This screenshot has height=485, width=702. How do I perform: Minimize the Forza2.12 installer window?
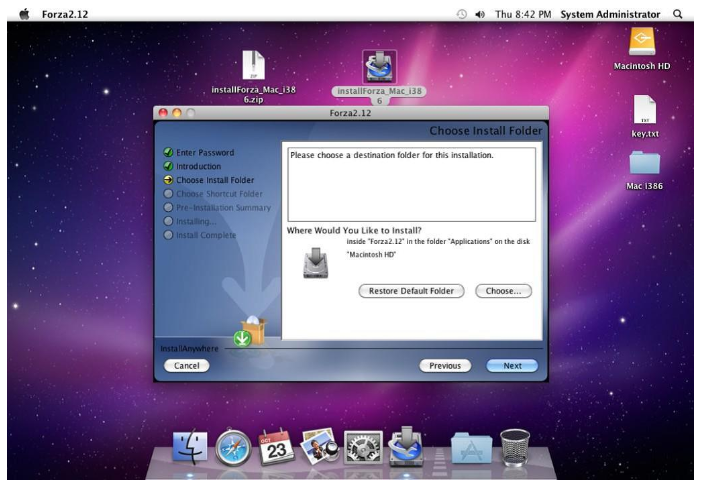(x=177, y=113)
